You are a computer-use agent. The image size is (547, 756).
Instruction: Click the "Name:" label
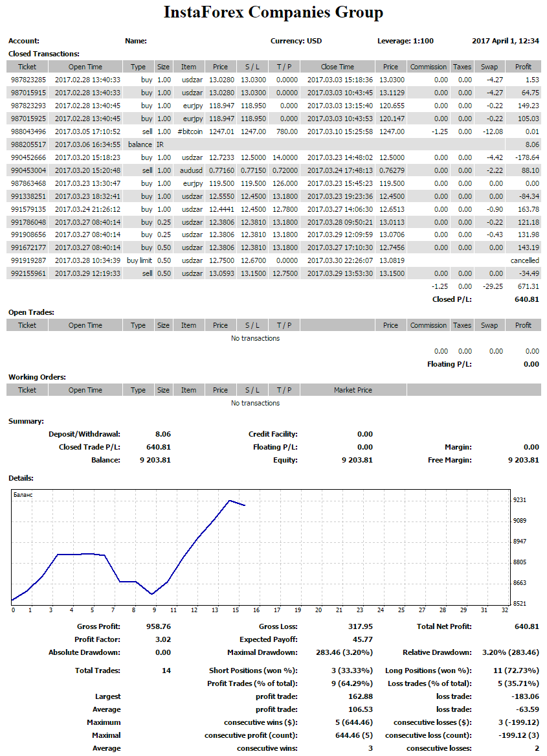coord(136,41)
